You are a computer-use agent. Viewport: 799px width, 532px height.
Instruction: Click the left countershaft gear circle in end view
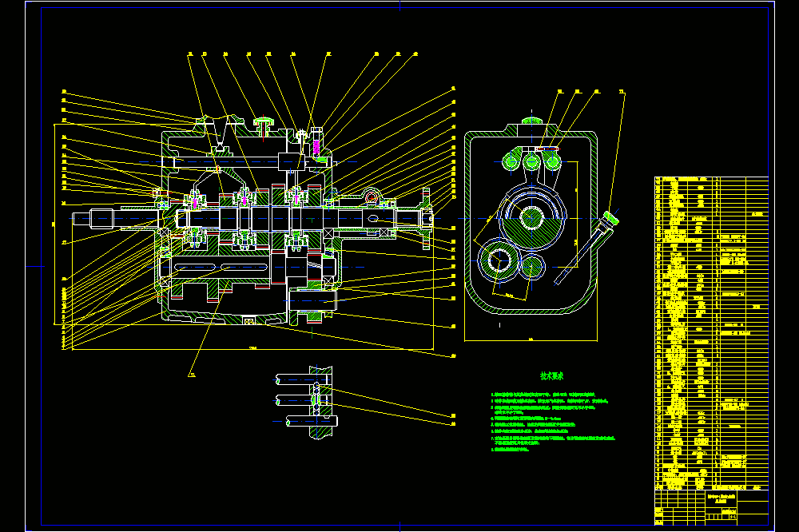pyautogui.click(x=499, y=260)
